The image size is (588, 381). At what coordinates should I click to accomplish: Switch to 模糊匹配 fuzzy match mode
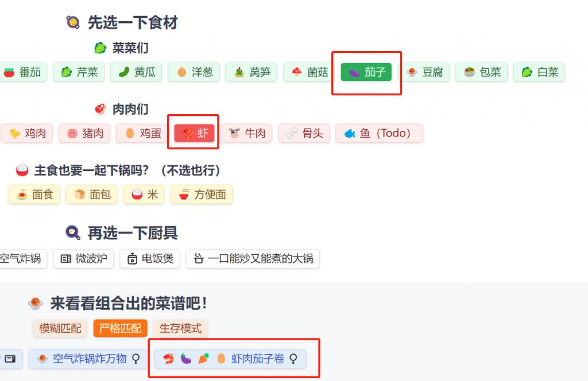tap(60, 328)
